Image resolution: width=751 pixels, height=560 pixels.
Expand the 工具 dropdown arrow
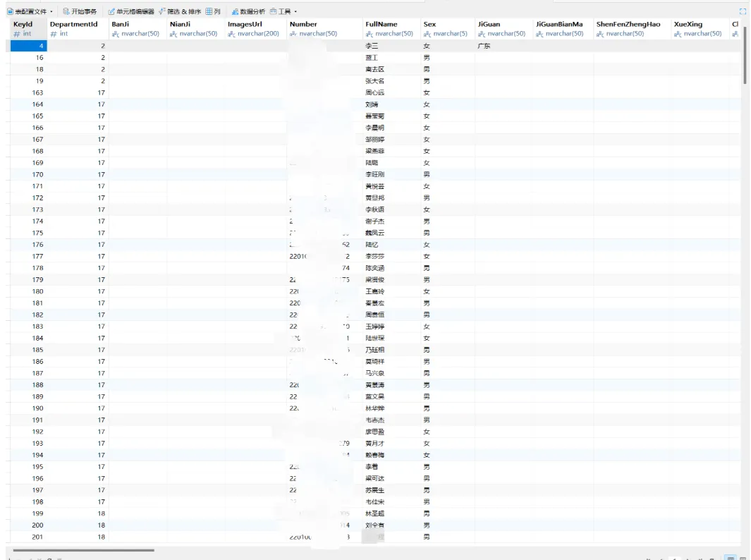pos(295,11)
